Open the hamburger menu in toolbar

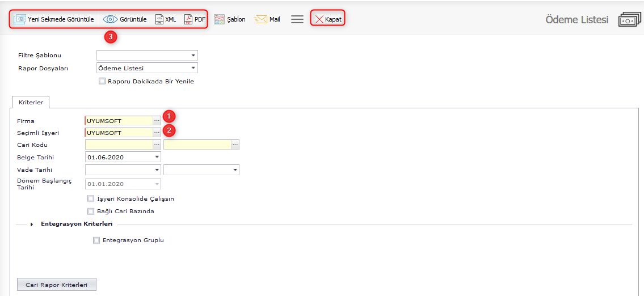tap(297, 19)
